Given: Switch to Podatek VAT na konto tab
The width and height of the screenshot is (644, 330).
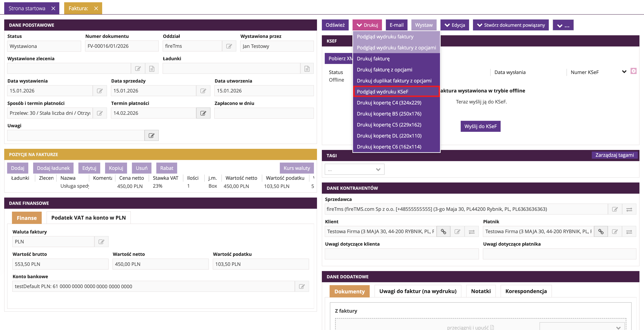Looking at the screenshot, I should (x=88, y=218).
